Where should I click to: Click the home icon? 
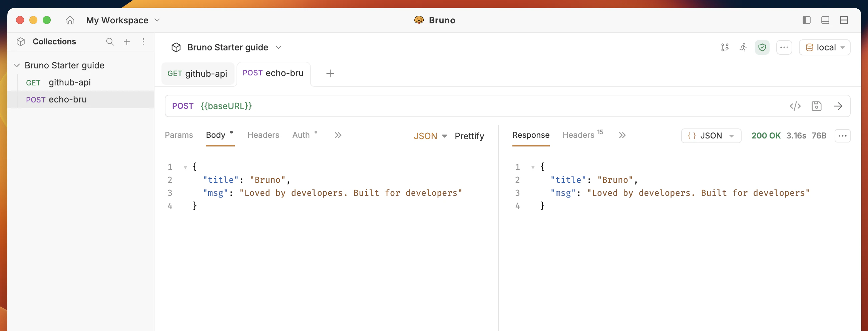70,20
